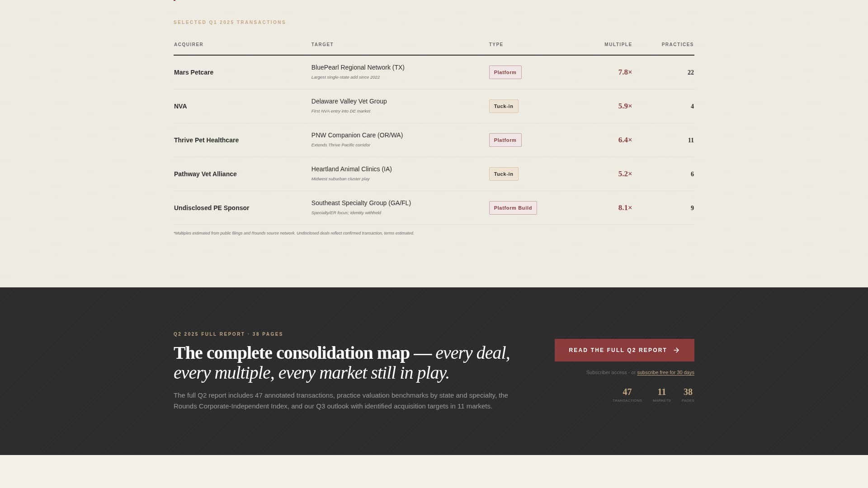Click the 11 Markets statistic

(x=662, y=395)
